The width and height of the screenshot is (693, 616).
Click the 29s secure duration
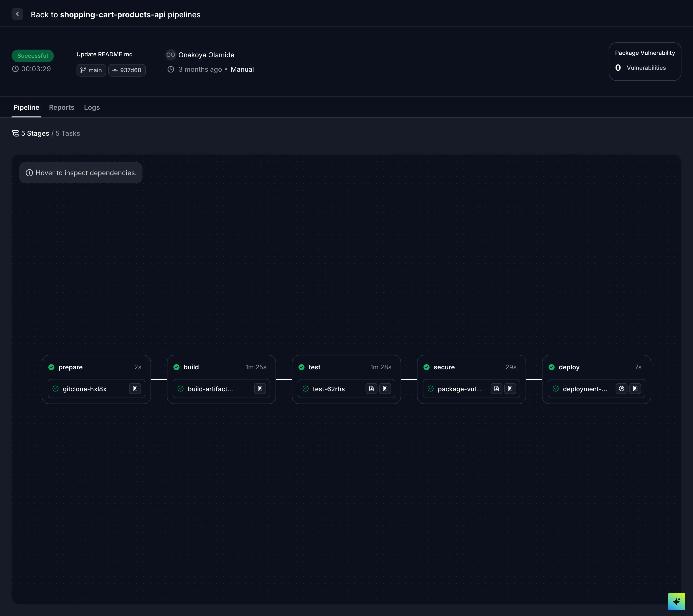click(511, 367)
